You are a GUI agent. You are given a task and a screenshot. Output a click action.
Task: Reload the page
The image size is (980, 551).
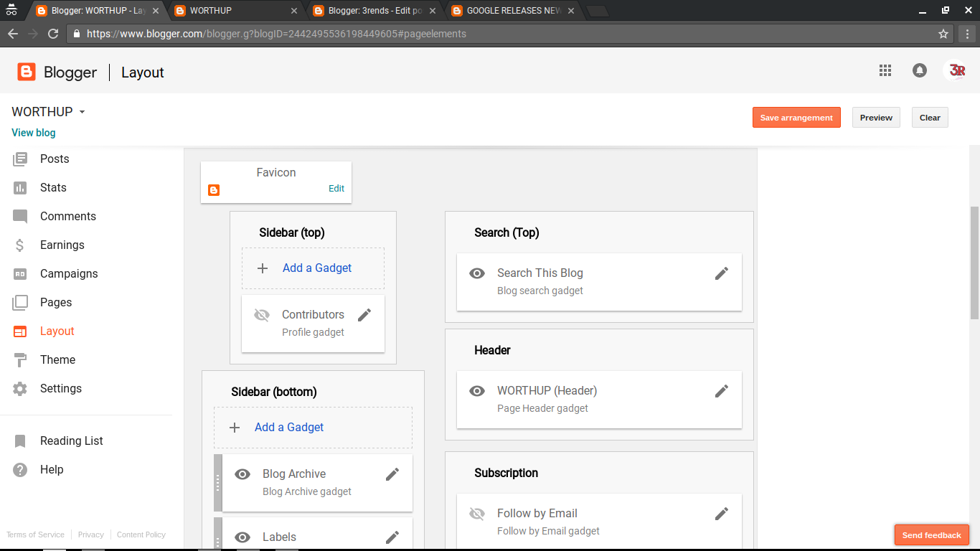(53, 34)
